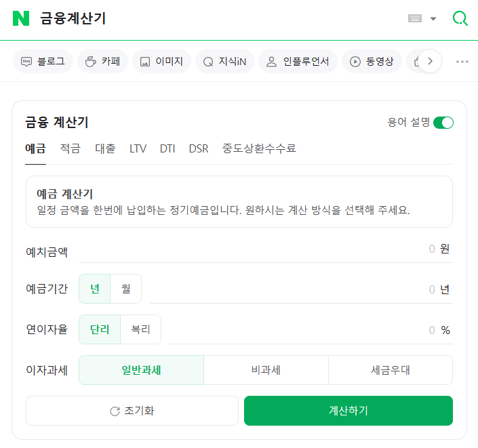478x448 pixels.
Task: Switch to the 적금 tab
Action: 70,148
